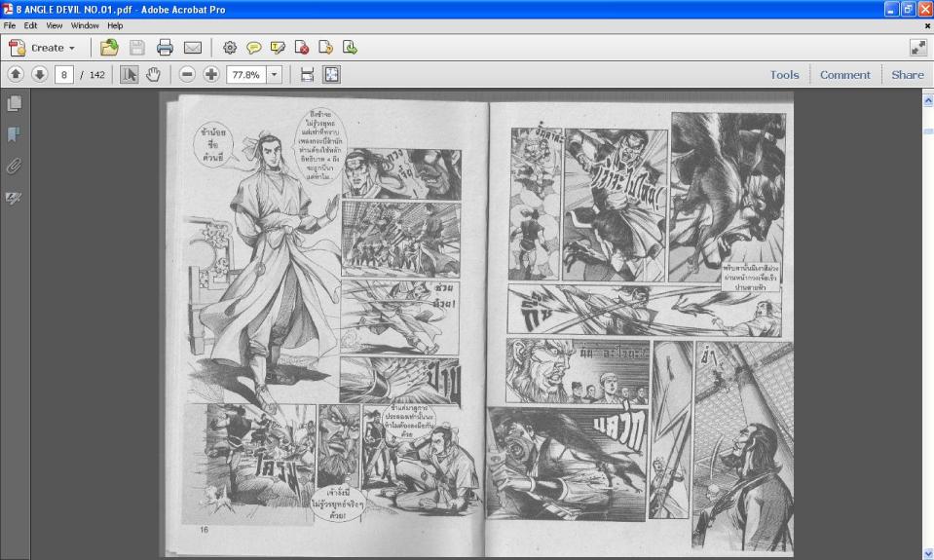Viewport: 934px width, 560px height.
Task: Go to next page arrow
Action: click(x=39, y=74)
